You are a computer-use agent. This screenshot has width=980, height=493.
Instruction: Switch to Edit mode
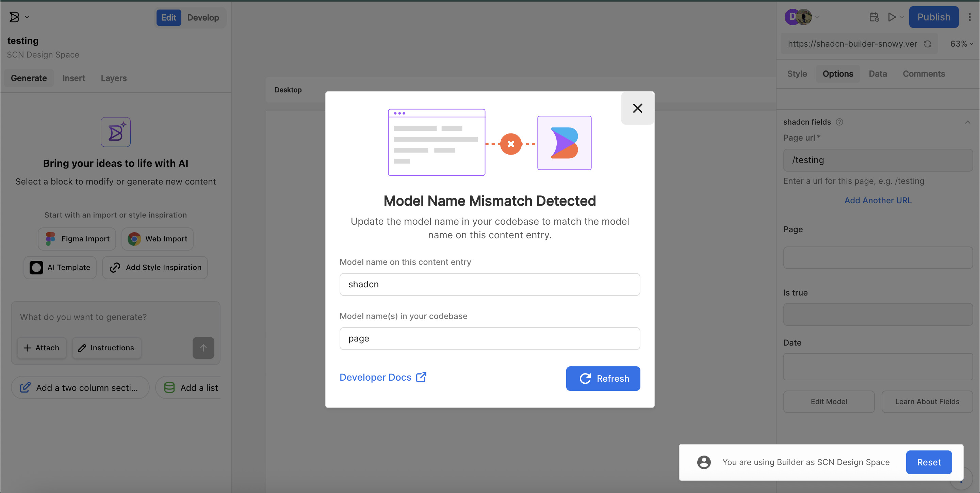point(168,17)
